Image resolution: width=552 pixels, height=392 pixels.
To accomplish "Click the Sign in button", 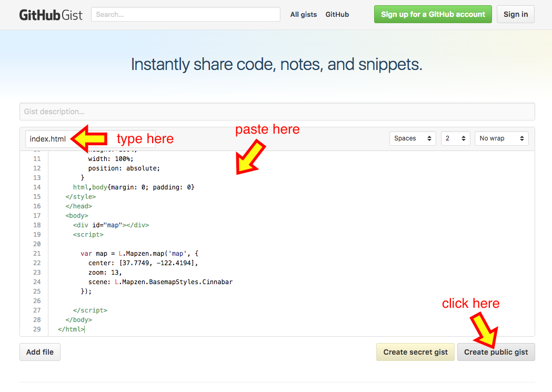I will click(x=515, y=14).
